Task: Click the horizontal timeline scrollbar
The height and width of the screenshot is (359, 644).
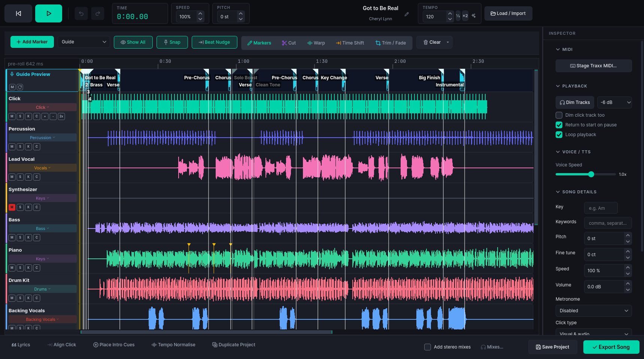Action: (x=206, y=332)
